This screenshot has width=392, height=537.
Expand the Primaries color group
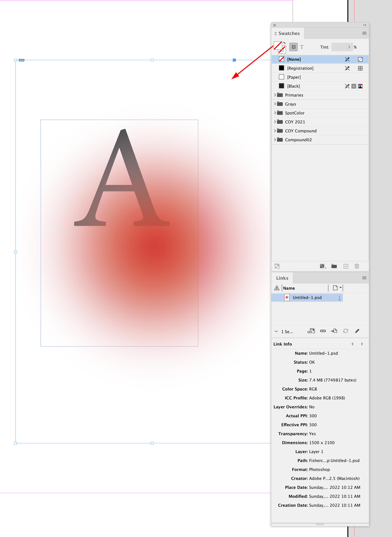tap(275, 95)
